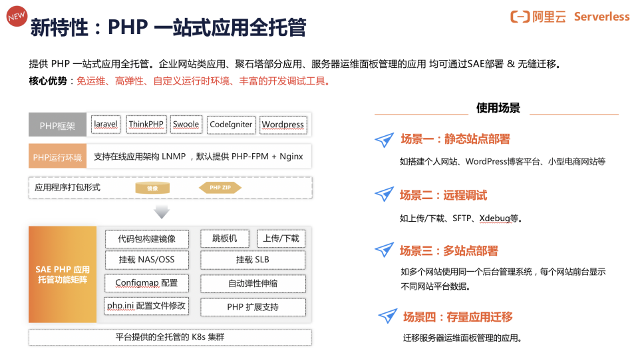
Task: Click the paper plane icon beside 场景一
Action: (x=385, y=140)
